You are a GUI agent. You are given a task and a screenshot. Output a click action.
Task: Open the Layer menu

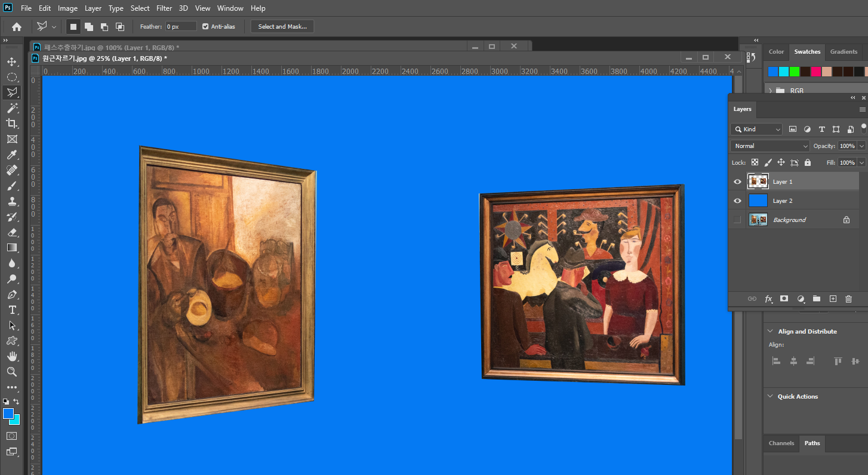(x=93, y=8)
